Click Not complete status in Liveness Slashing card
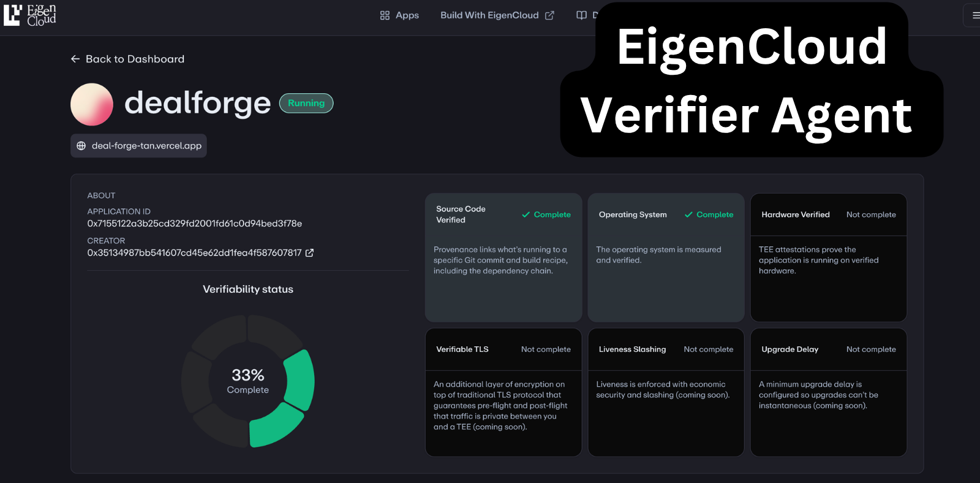The height and width of the screenshot is (483, 980). coord(709,349)
